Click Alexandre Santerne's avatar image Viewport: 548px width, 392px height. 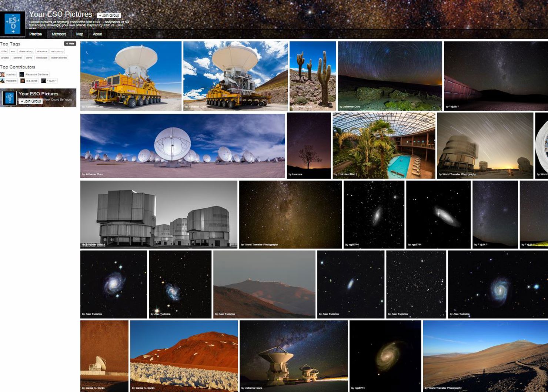tap(21, 74)
